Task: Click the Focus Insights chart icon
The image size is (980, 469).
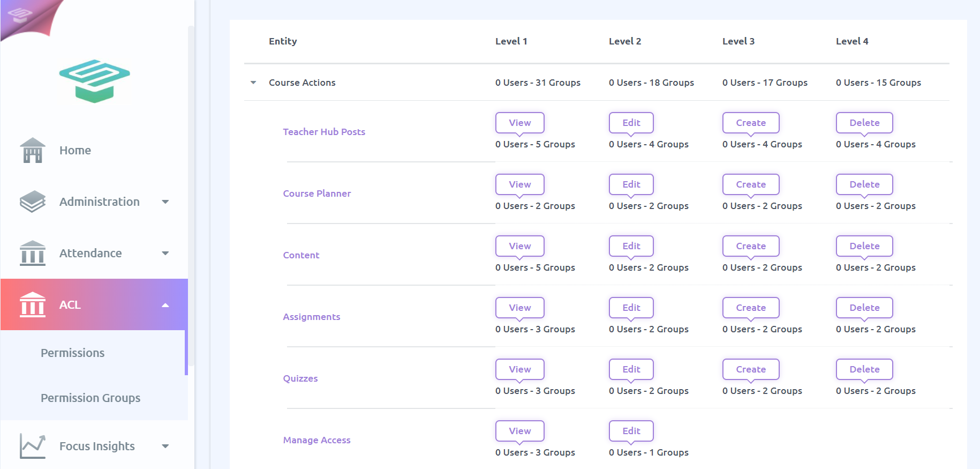Action: point(33,446)
